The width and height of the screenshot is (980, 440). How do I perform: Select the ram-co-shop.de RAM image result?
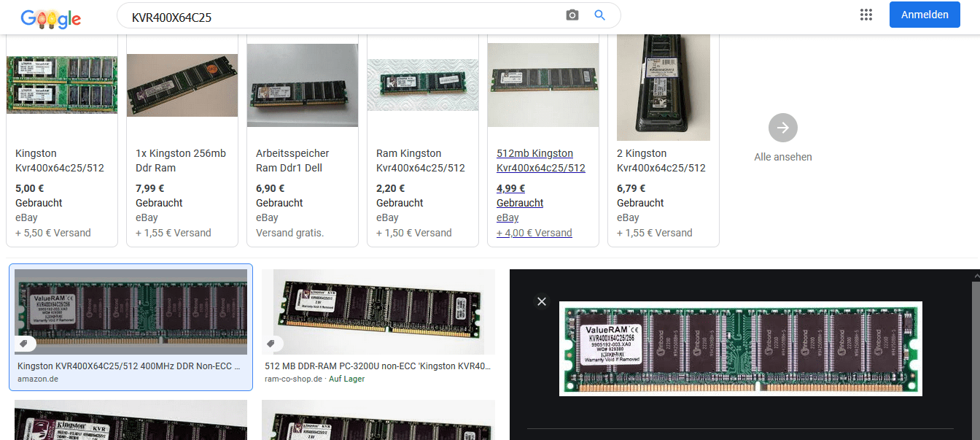pos(378,312)
